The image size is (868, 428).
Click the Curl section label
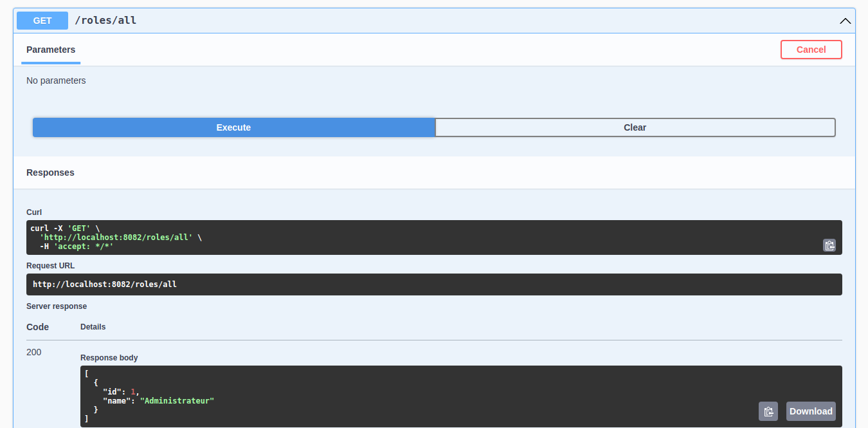tap(33, 212)
